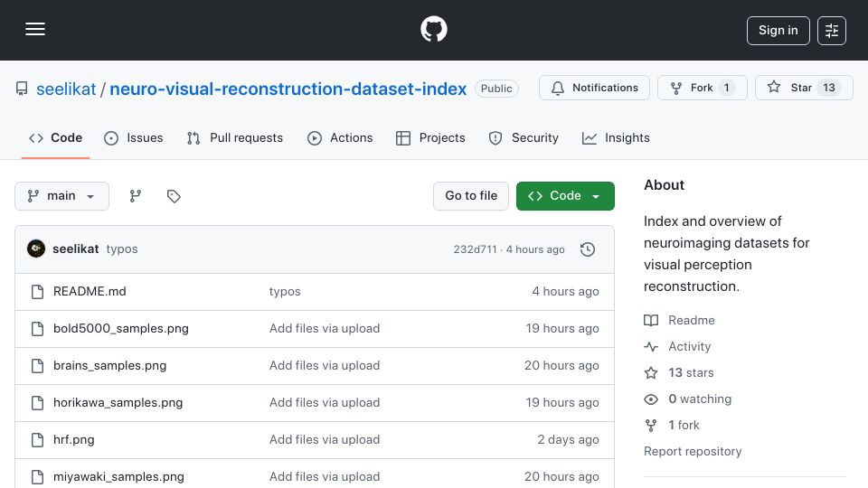
Task: Open the Security tab
Action: click(524, 137)
